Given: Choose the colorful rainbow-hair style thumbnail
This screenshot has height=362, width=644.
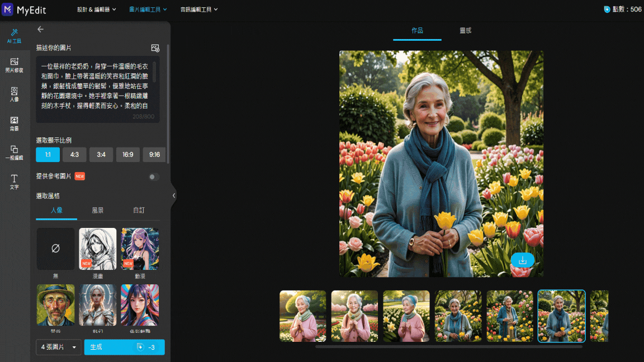Looking at the screenshot, I should pyautogui.click(x=140, y=305).
